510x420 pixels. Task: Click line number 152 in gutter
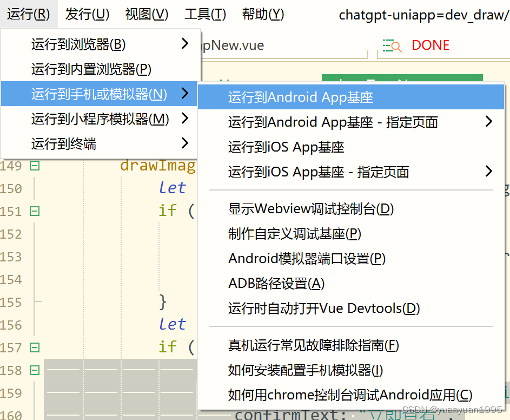pyautogui.click(x=11, y=234)
